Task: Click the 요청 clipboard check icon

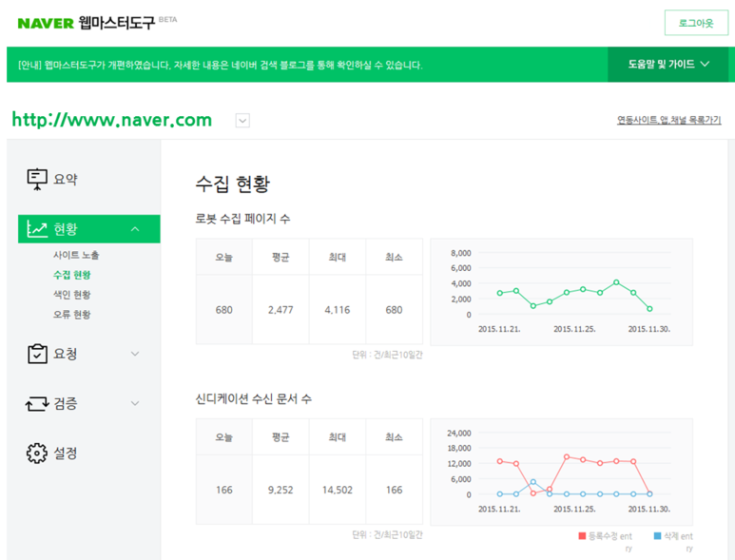Action: point(37,354)
